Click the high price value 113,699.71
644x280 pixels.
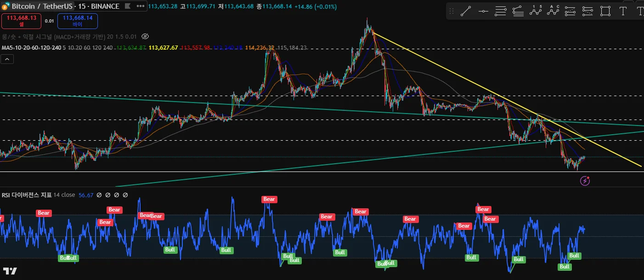tap(200, 6)
